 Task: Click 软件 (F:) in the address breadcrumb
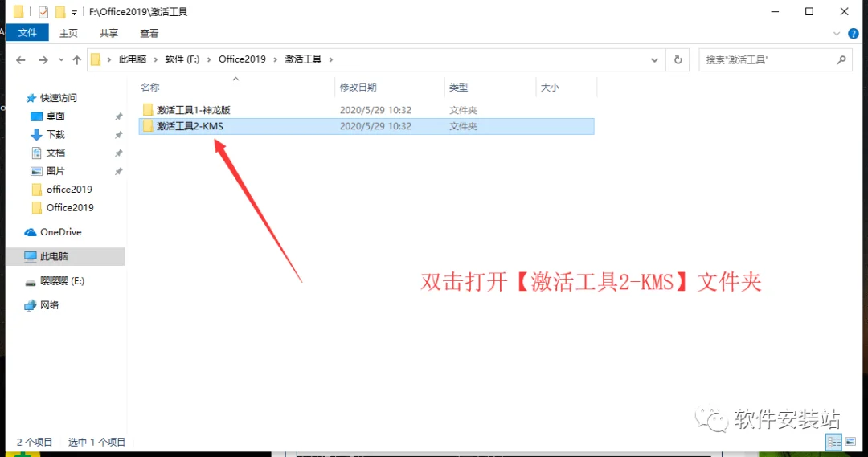tap(182, 59)
